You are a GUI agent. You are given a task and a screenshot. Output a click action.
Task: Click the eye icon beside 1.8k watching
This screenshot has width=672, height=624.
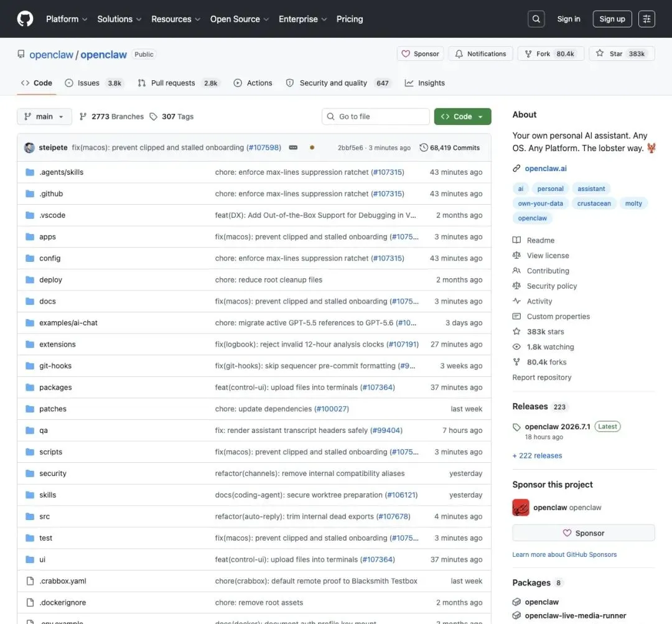(516, 347)
